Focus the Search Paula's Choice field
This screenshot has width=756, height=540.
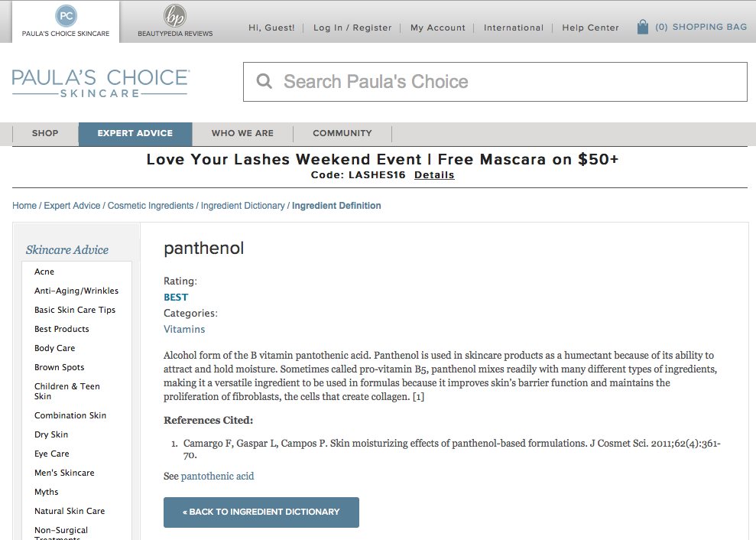click(x=495, y=82)
